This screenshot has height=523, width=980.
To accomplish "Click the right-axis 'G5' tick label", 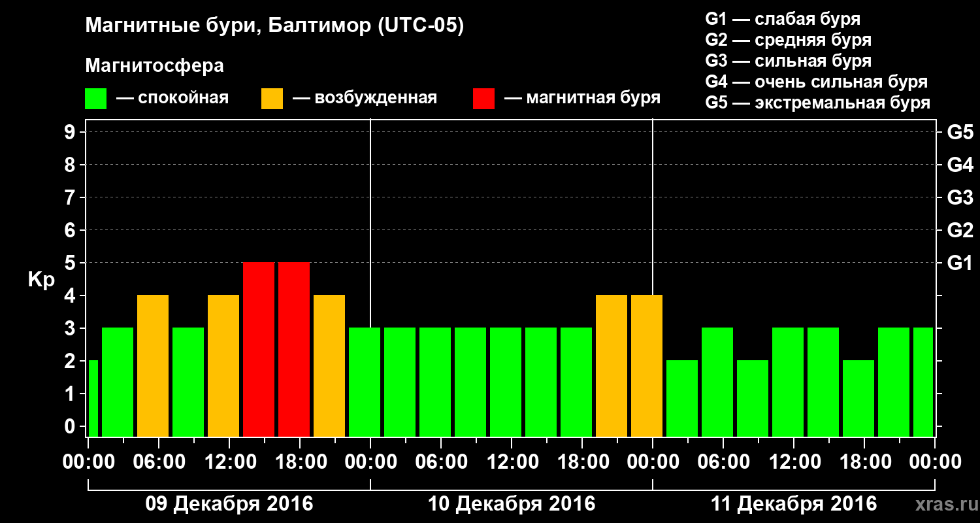I will click(960, 132).
